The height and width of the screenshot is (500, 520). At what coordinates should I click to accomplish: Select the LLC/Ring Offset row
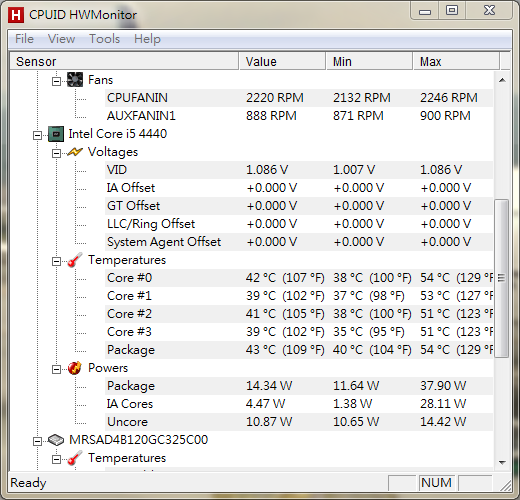(299, 224)
